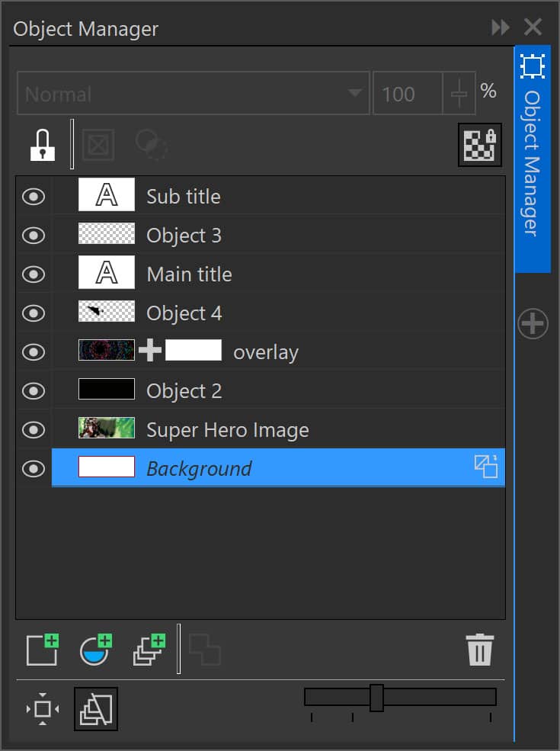560x751 pixels.
Task: Hide Object 3 using eye icon
Action: tap(34, 235)
